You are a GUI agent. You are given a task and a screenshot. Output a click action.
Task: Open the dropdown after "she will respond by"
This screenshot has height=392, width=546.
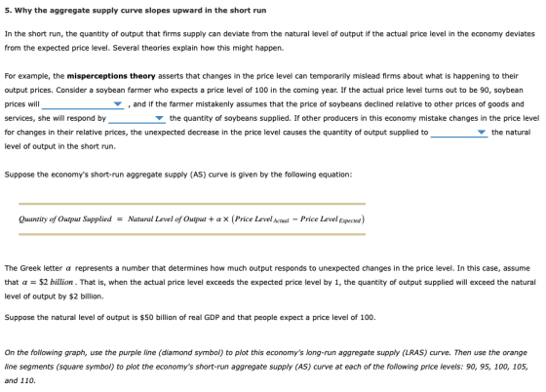click(136, 118)
